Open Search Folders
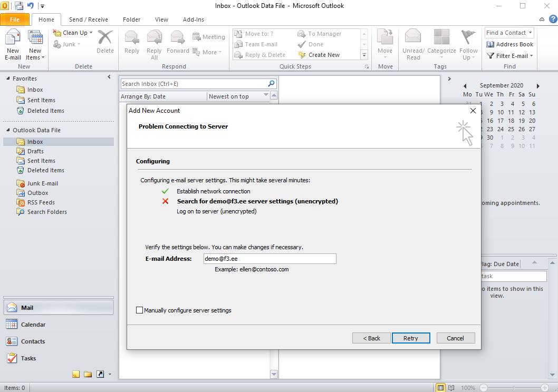This screenshot has width=558, height=392. click(46, 212)
